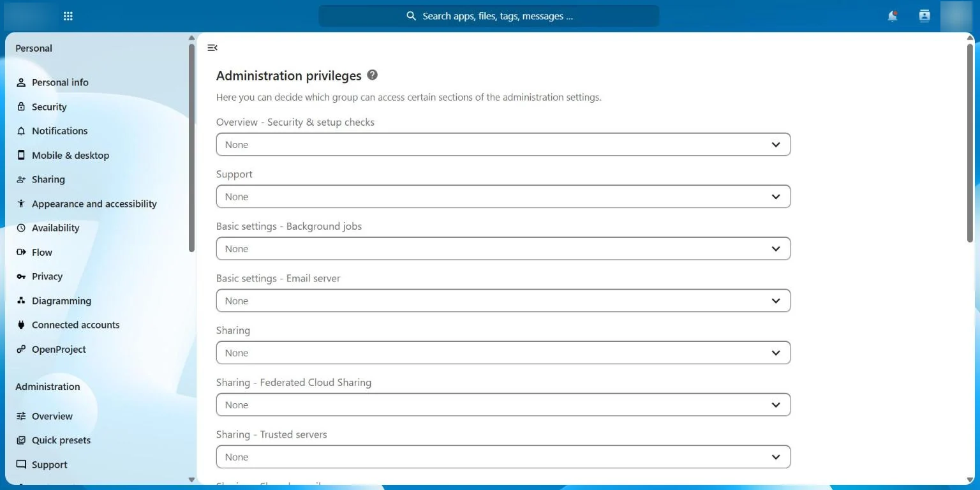Click the sidebar scroll down arrow
Screen dimensions: 980x490
[191, 479]
